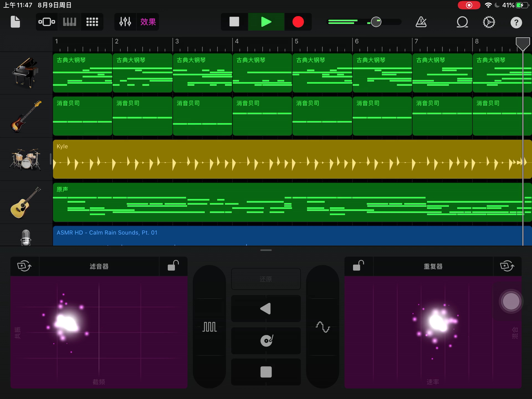Open 滤音器 effect selection menu
532x399 pixels.
click(99, 266)
